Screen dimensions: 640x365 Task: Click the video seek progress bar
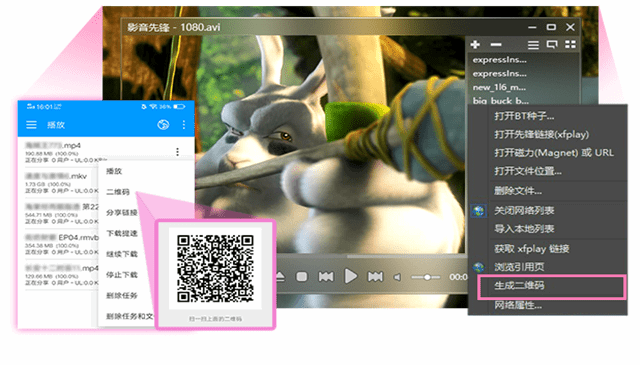(x=371, y=257)
